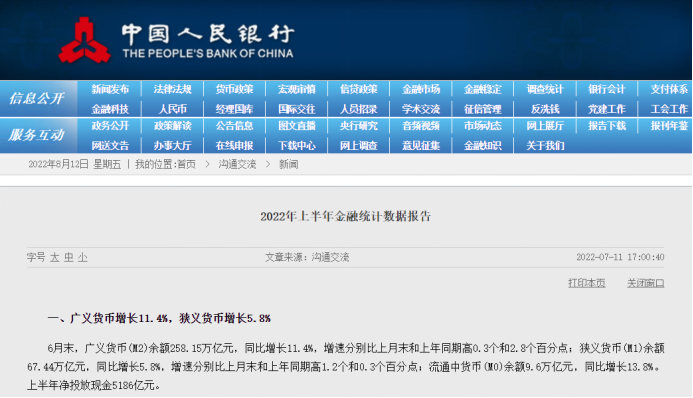Open 音频视频 section
Viewport: 693px width, 398px height.
[421, 126]
